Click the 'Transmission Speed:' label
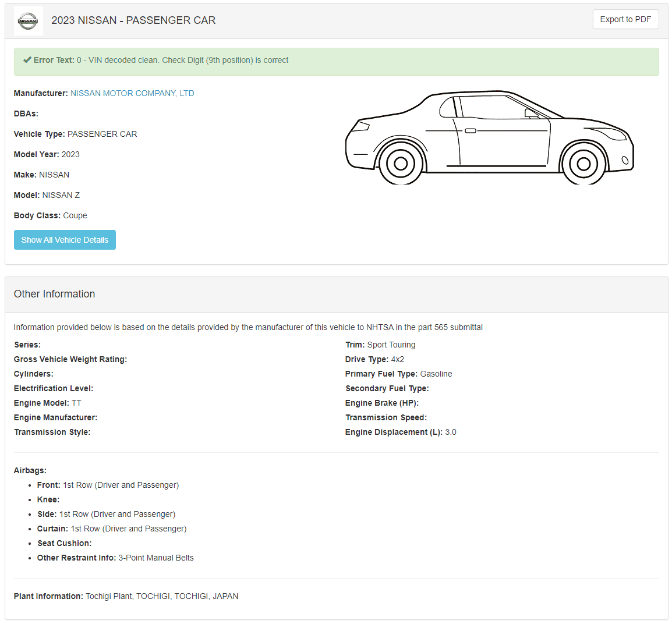Screen dimensions: 672x624 pyautogui.click(x=386, y=417)
